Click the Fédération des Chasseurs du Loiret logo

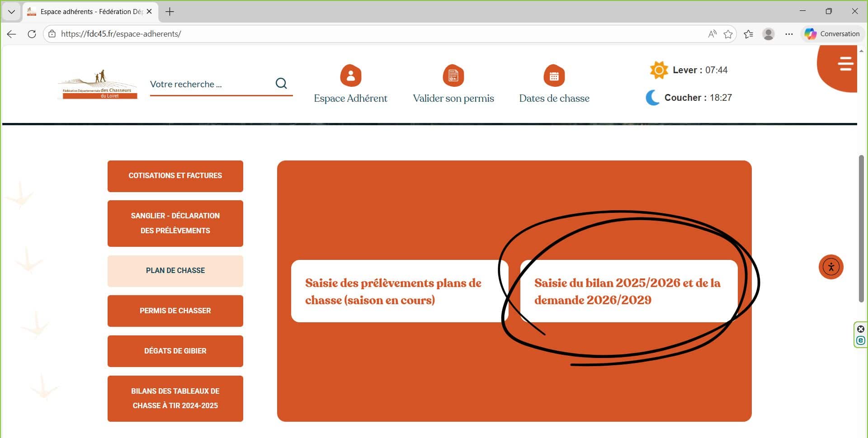[x=98, y=85]
